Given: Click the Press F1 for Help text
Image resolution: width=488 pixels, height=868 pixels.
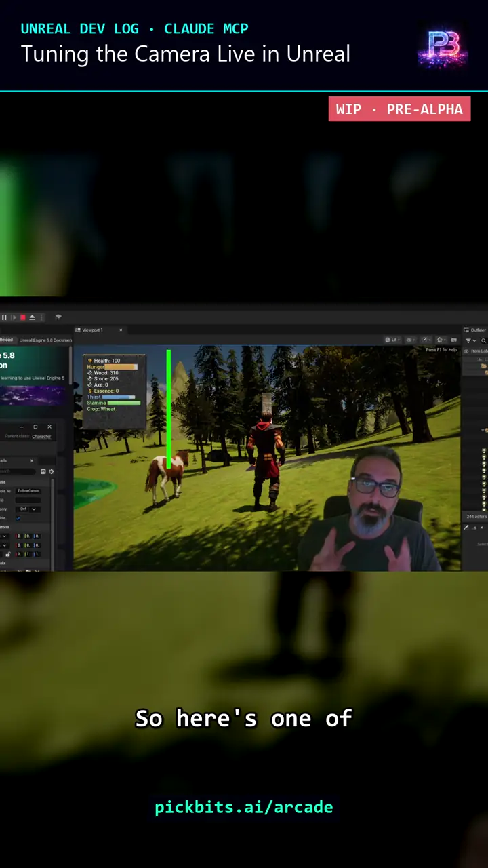Looking at the screenshot, I should coord(441,350).
